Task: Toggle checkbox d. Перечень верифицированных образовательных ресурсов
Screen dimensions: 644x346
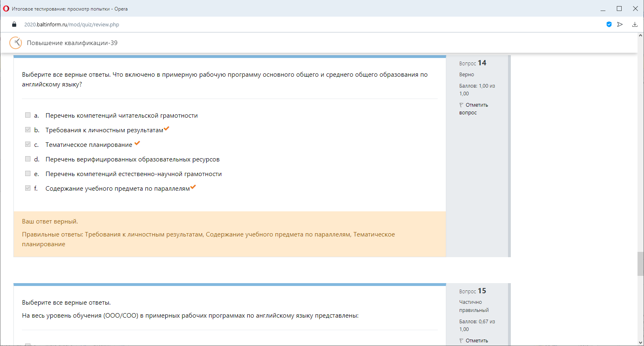Action: [28, 159]
